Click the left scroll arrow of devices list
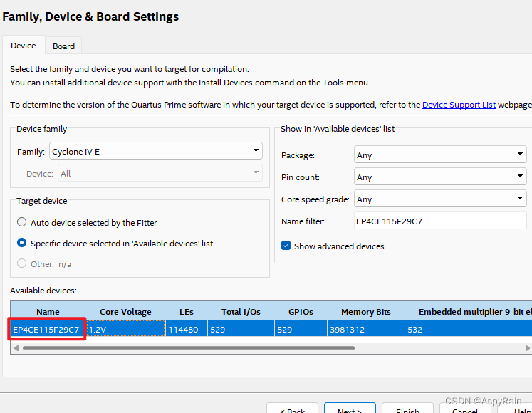 pos(16,347)
